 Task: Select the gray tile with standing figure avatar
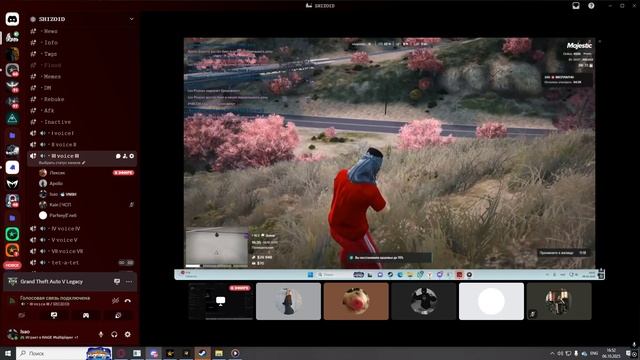click(x=288, y=301)
